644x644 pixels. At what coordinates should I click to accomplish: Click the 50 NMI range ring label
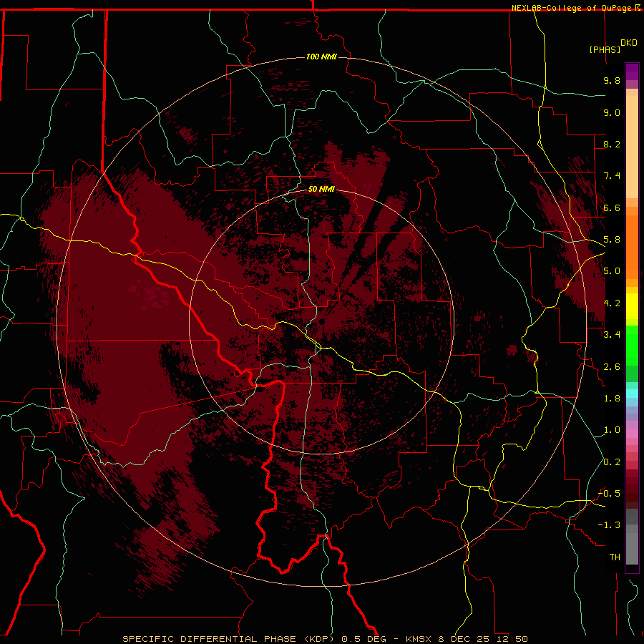pyautogui.click(x=321, y=189)
